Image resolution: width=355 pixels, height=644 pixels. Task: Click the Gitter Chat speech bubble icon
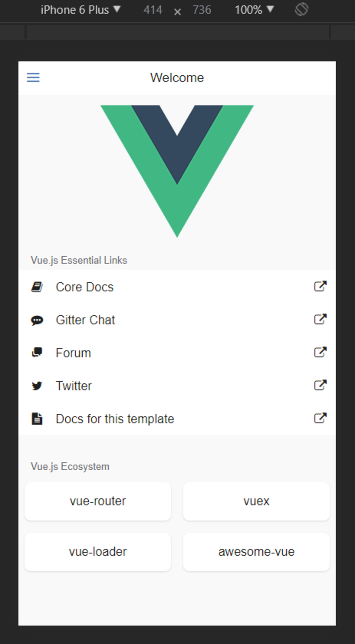(37, 320)
